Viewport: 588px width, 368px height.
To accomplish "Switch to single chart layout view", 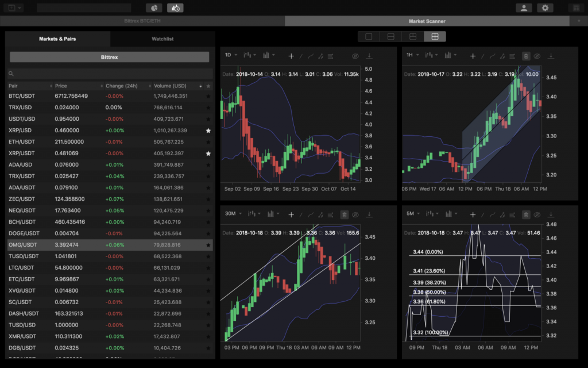I will tap(368, 36).
